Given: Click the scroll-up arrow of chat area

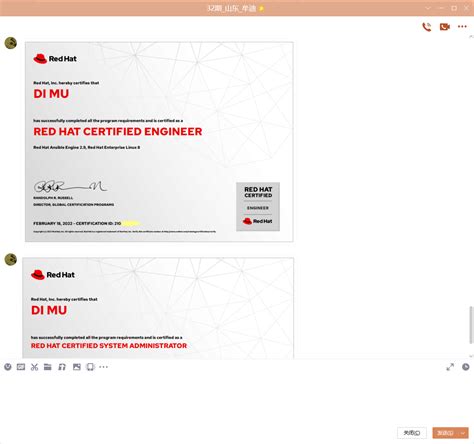Looking at the screenshot, I should tap(471, 36).
